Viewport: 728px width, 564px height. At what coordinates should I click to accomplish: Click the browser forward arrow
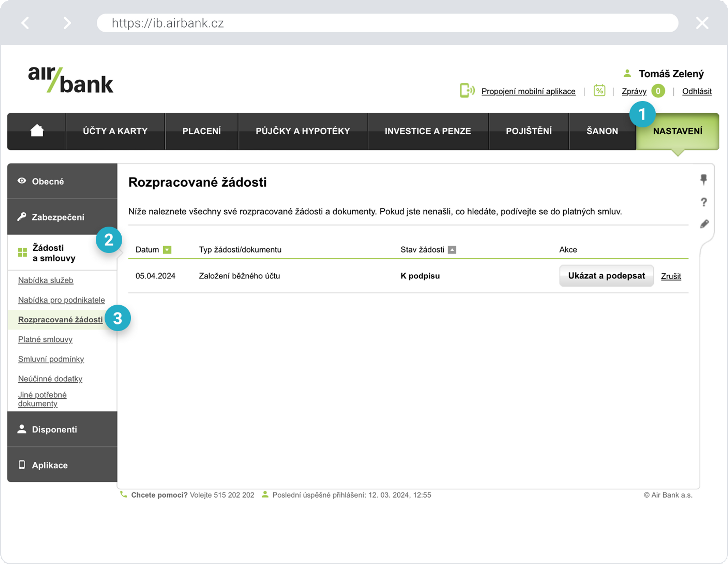[x=67, y=23]
